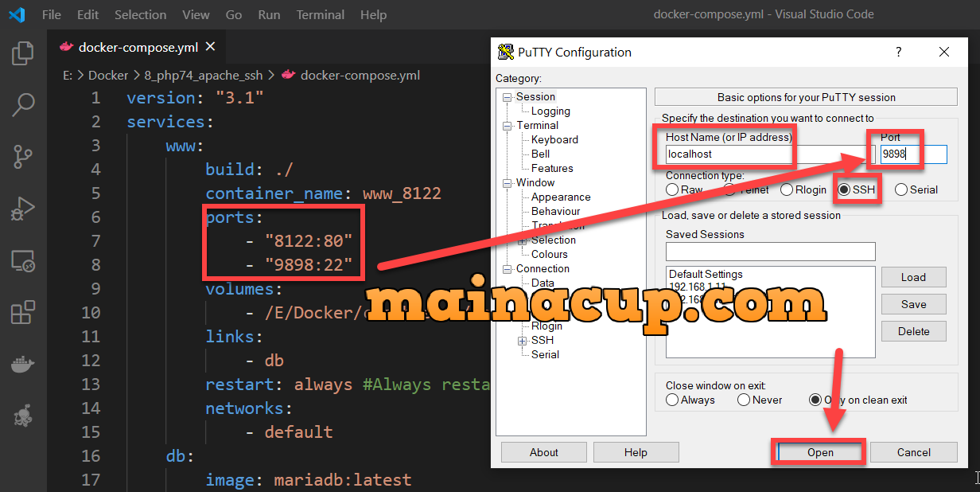Open the octopus icon view in activity bar
The height and width of the screenshot is (492, 980).
23,416
